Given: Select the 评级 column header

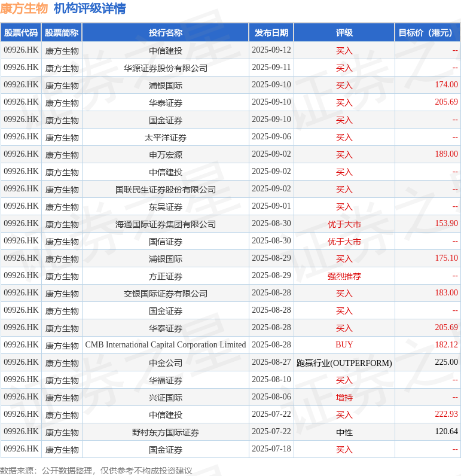Looking at the screenshot, I should click(x=344, y=33).
